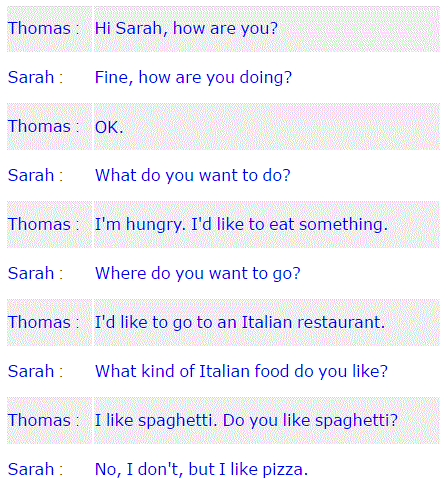Click 'Sarah :' beside 'What do you want to do?'
440x499 pixels.
click(x=35, y=175)
